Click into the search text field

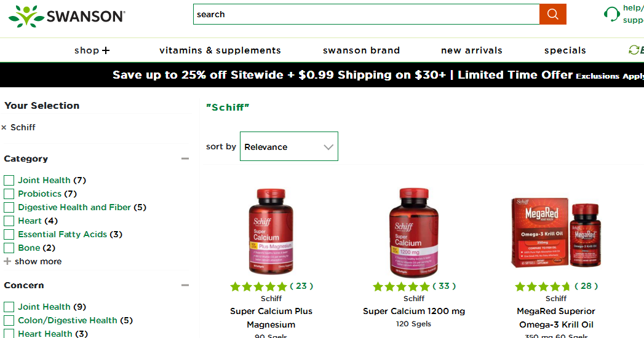click(x=366, y=14)
